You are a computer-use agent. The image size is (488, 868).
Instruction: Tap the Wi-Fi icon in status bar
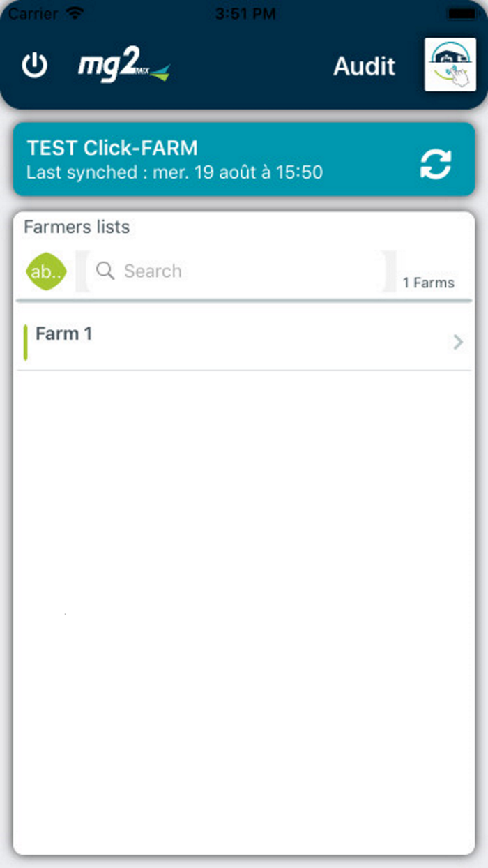[x=76, y=12]
